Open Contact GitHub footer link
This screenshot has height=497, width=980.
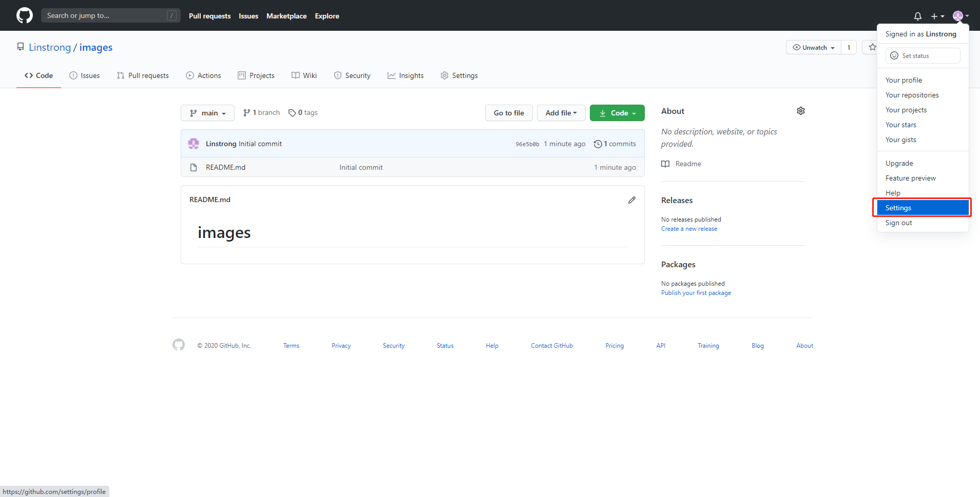pos(552,346)
